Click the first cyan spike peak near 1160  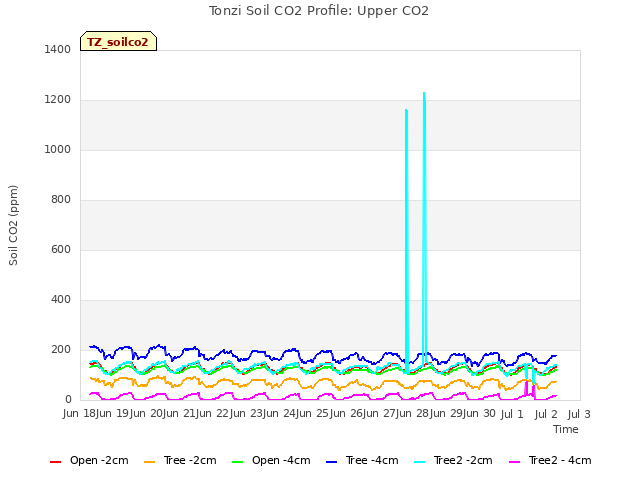407,111
